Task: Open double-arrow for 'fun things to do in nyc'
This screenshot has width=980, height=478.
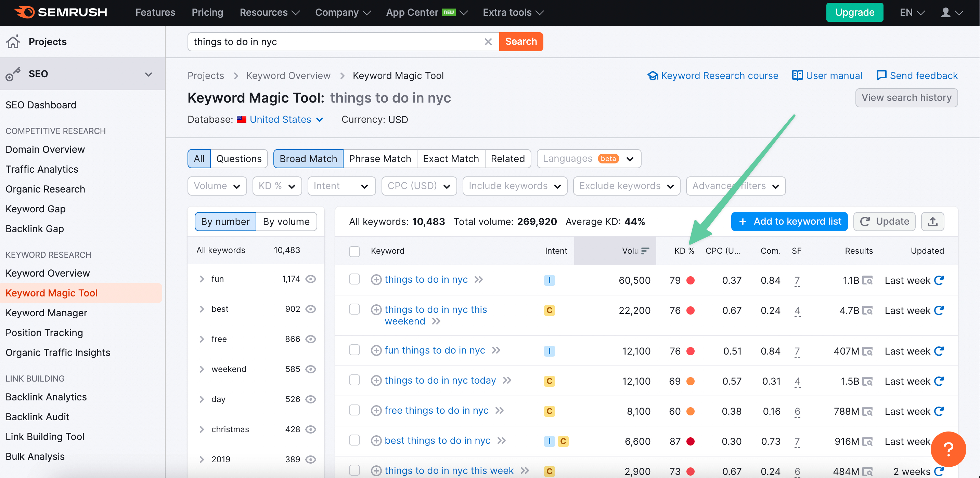Action: click(x=496, y=350)
